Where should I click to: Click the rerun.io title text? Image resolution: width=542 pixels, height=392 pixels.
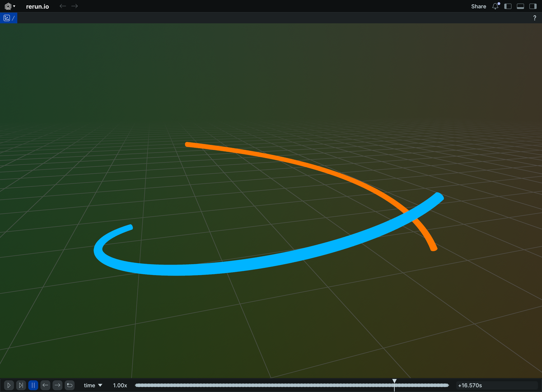37,6
